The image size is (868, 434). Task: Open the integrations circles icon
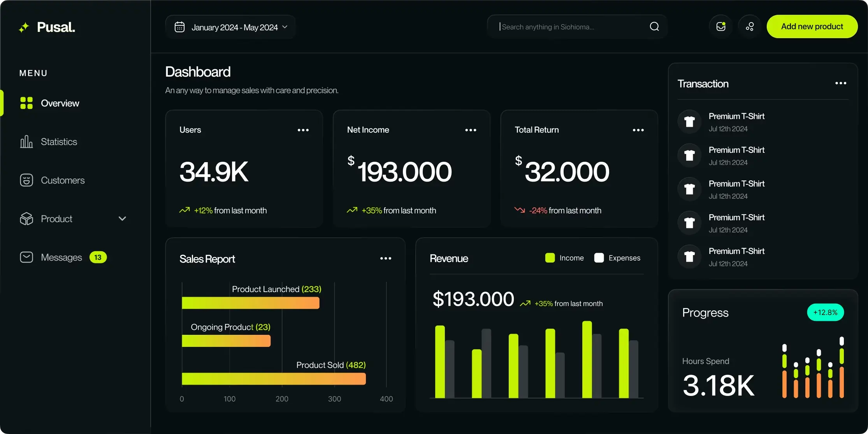tap(750, 26)
